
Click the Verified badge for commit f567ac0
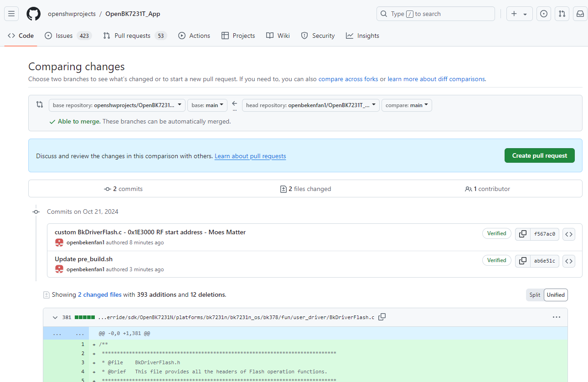(496, 233)
